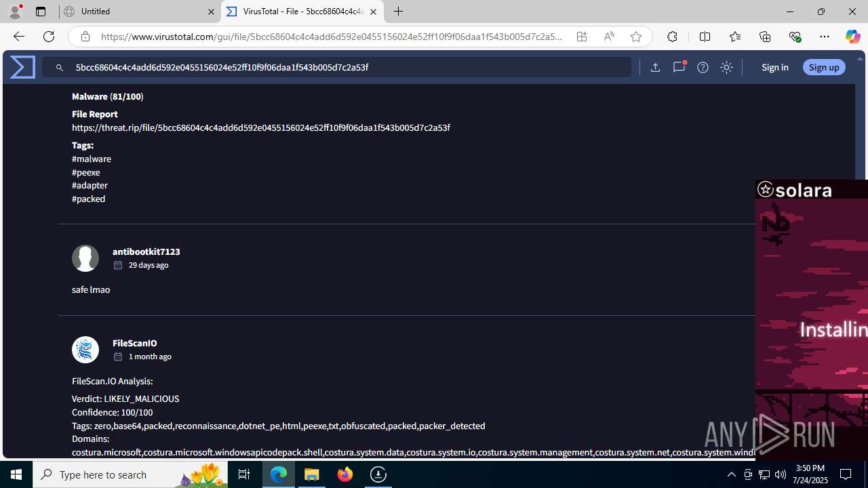Click the volume speaker tray icon
The image size is (868, 488).
click(x=781, y=474)
